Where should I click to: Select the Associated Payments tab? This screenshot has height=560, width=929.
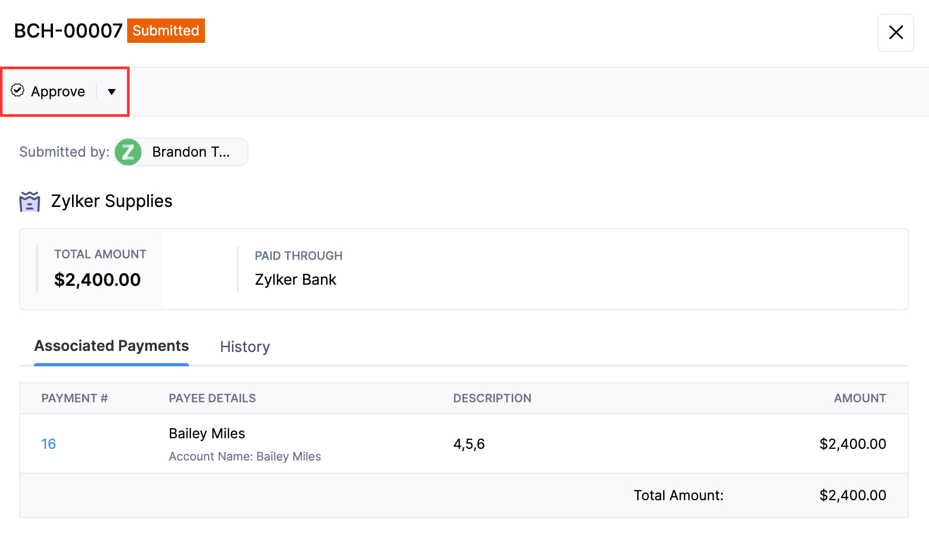point(111,346)
